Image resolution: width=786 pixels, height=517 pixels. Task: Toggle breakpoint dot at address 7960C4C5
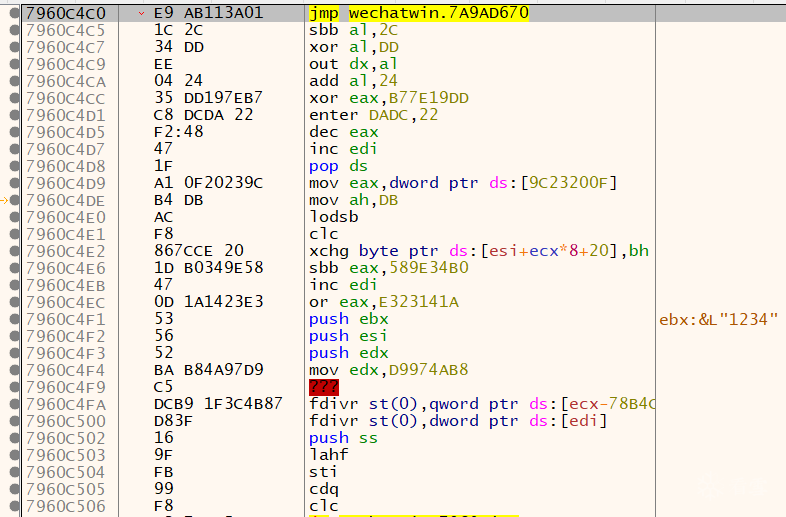pyautogui.click(x=15, y=30)
